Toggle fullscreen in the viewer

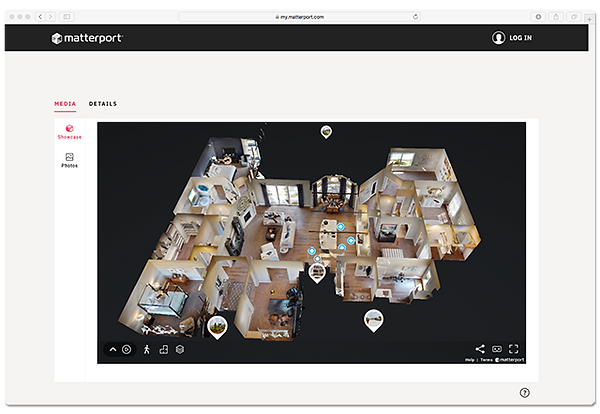click(x=514, y=349)
